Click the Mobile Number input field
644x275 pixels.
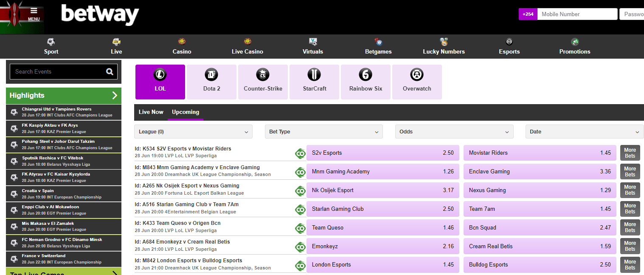coord(577,14)
